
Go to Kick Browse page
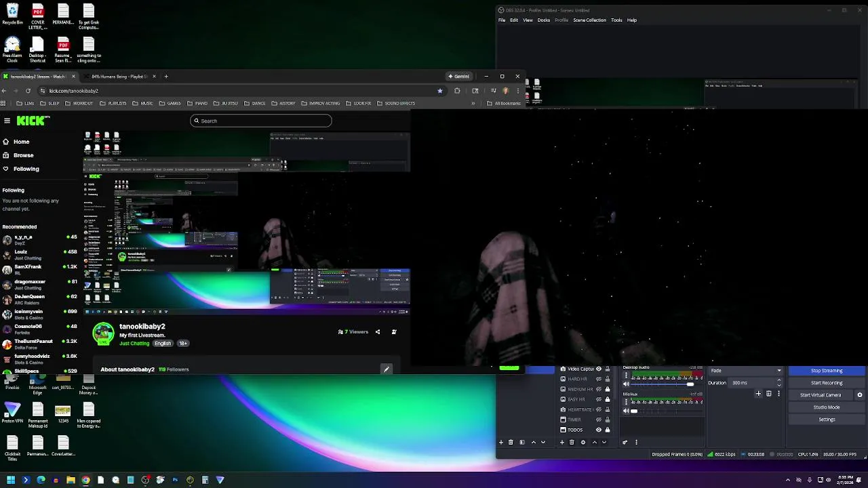tap(23, 155)
